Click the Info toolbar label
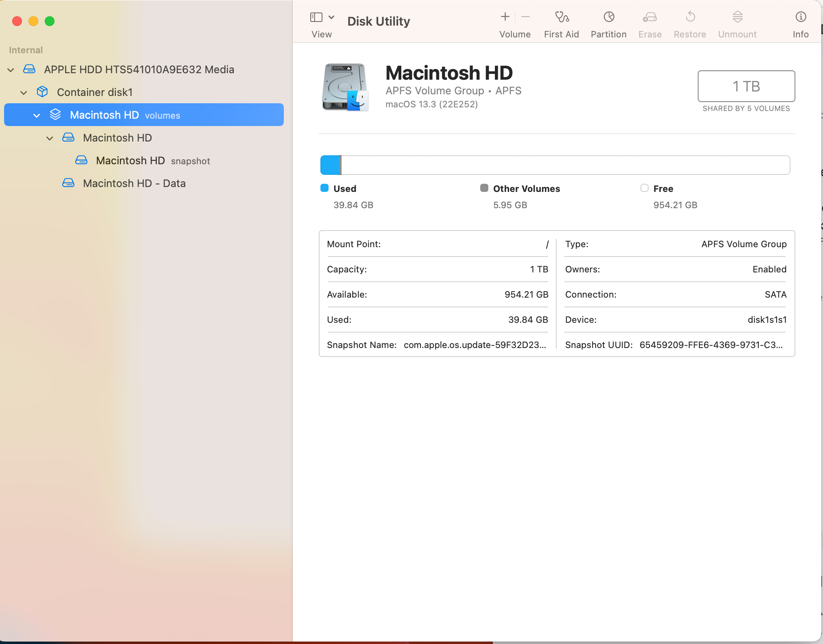Viewport: 823px width, 644px height. click(x=801, y=34)
